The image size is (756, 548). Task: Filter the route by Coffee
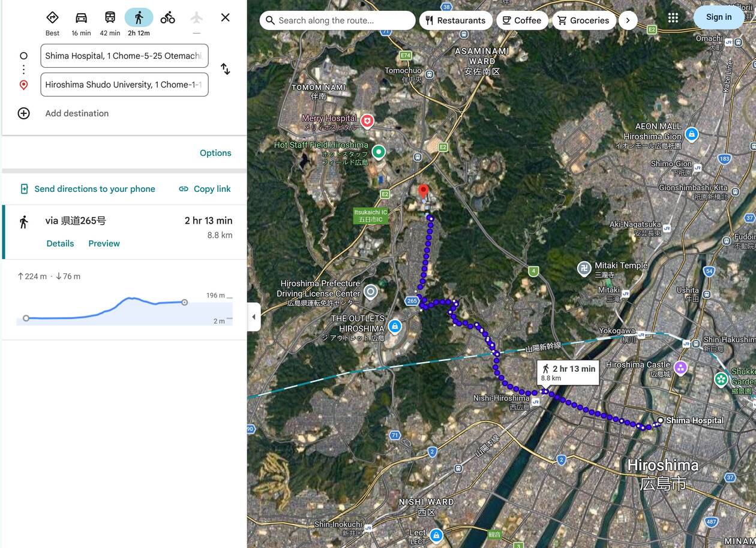[522, 20]
